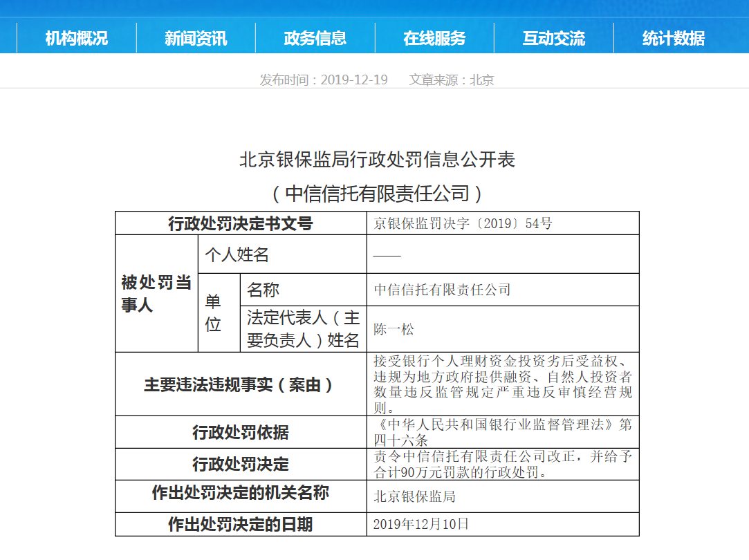
Task: Open the 机构概况 menu item
Action: click(x=77, y=38)
